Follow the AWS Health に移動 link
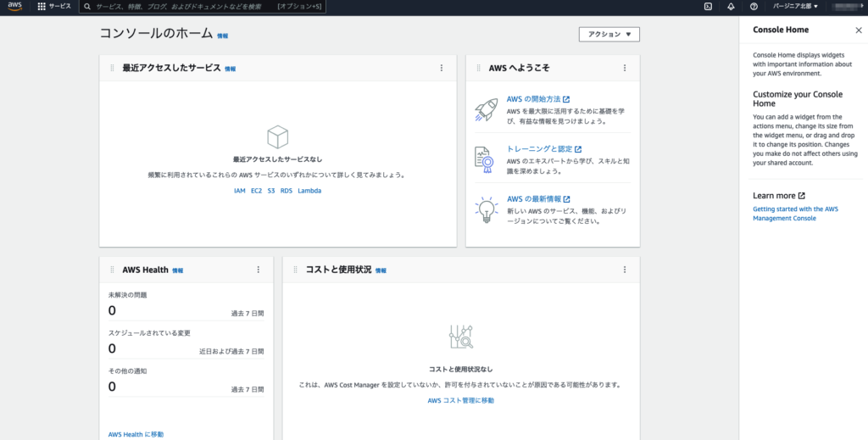This screenshot has width=868, height=440. tap(136, 434)
